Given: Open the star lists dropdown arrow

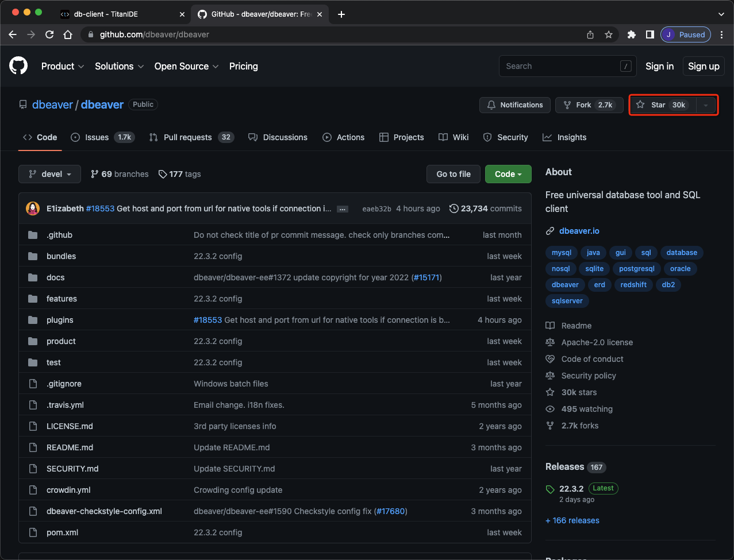Looking at the screenshot, I should point(706,105).
